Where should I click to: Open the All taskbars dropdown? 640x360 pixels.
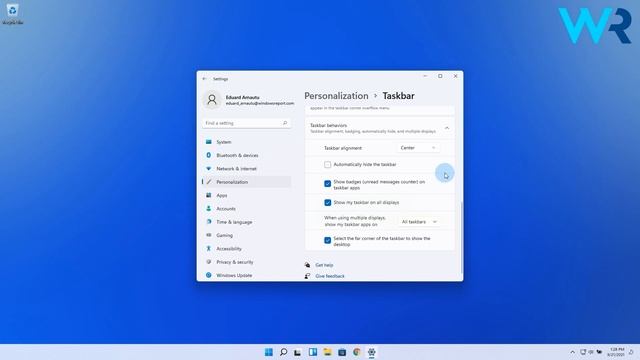(x=419, y=222)
